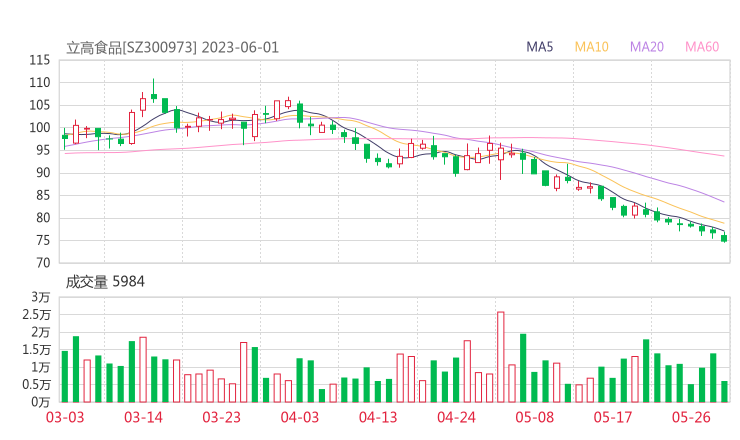
Task: Click the candlestick with highest wick near 110
Action: pyautogui.click(x=154, y=91)
